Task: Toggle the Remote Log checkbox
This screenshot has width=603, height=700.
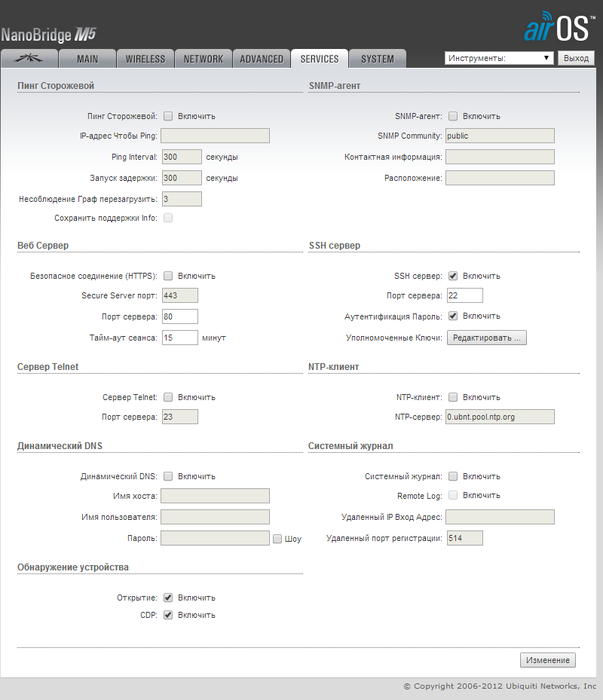Action: [x=453, y=495]
